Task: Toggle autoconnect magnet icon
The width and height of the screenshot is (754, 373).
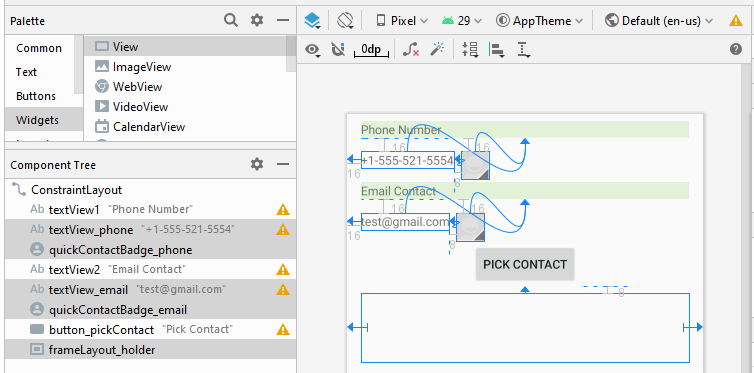Action: tap(339, 50)
